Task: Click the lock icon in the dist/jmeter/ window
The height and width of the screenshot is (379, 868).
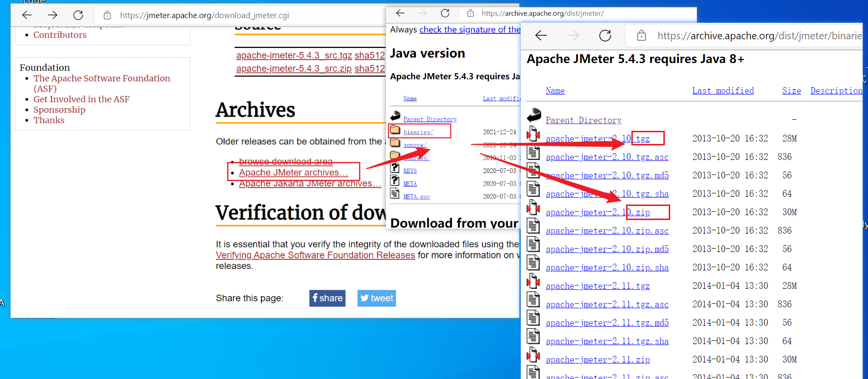Action: [470, 13]
